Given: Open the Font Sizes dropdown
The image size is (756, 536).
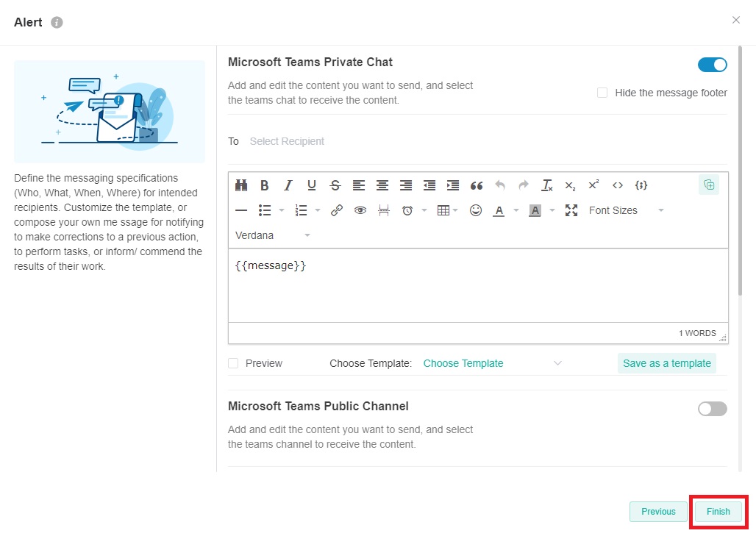Looking at the screenshot, I should (625, 210).
